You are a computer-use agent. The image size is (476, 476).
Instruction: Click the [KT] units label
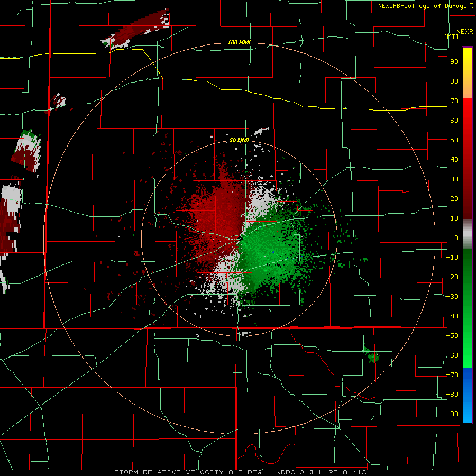coord(452,36)
